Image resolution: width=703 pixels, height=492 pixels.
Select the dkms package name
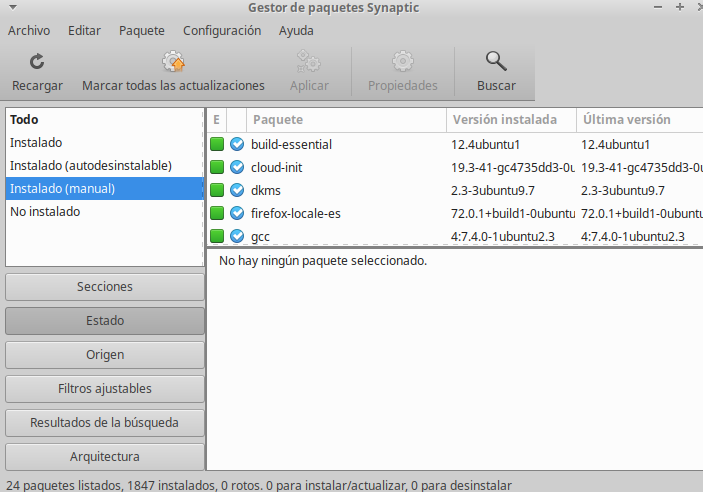pyautogui.click(x=266, y=190)
